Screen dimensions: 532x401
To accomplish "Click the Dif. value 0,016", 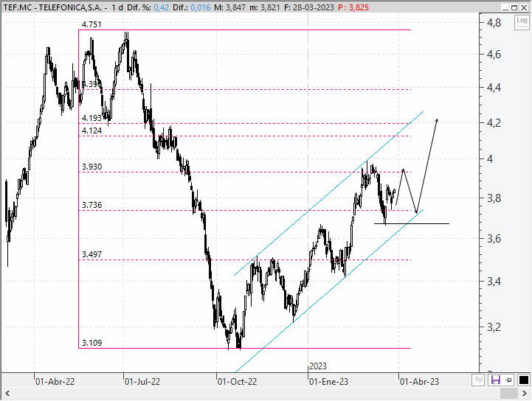I will pos(201,7).
